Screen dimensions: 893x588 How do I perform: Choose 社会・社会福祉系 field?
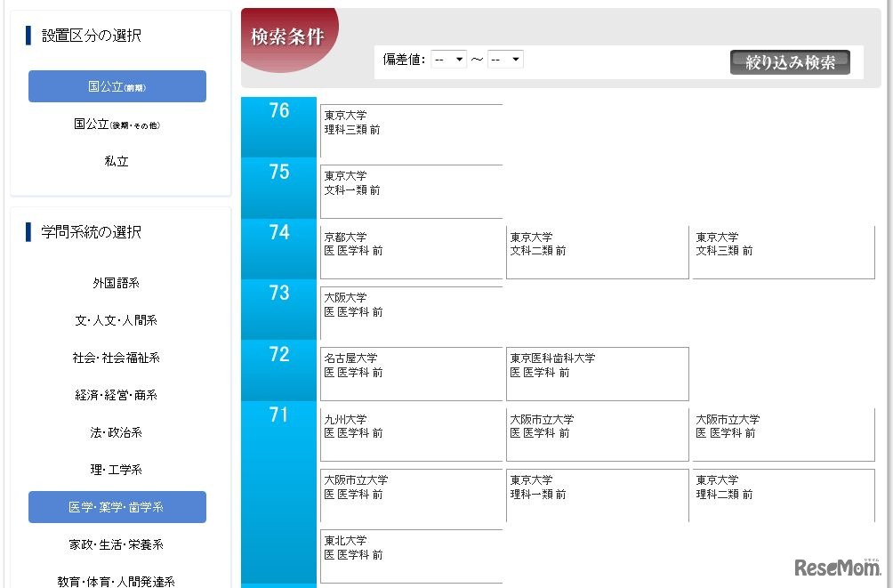[x=117, y=358]
